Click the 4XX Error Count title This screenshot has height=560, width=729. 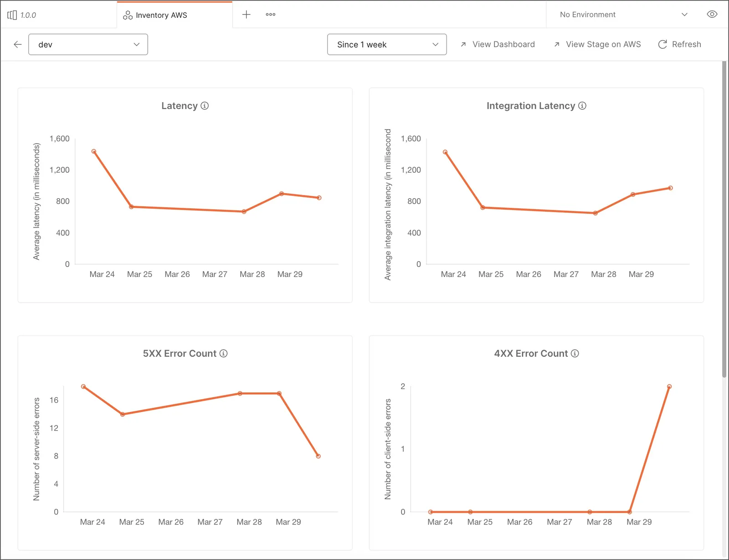[x=531, y=354]
